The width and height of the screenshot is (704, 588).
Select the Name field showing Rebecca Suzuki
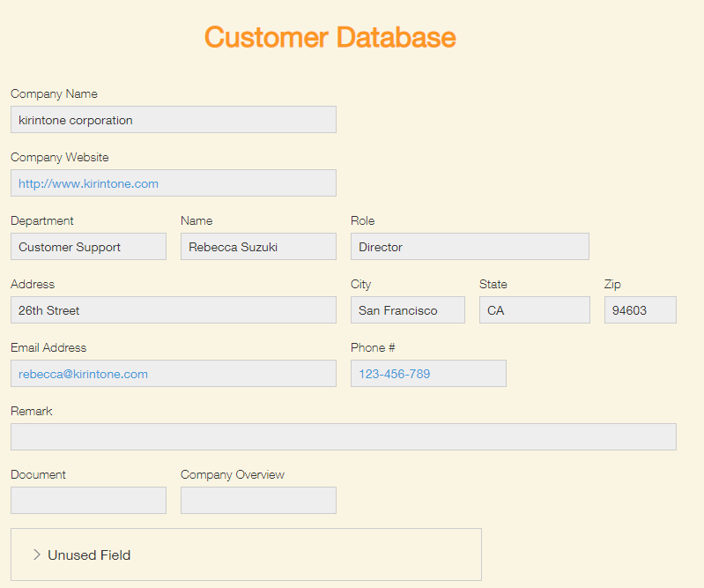point(258,247)
